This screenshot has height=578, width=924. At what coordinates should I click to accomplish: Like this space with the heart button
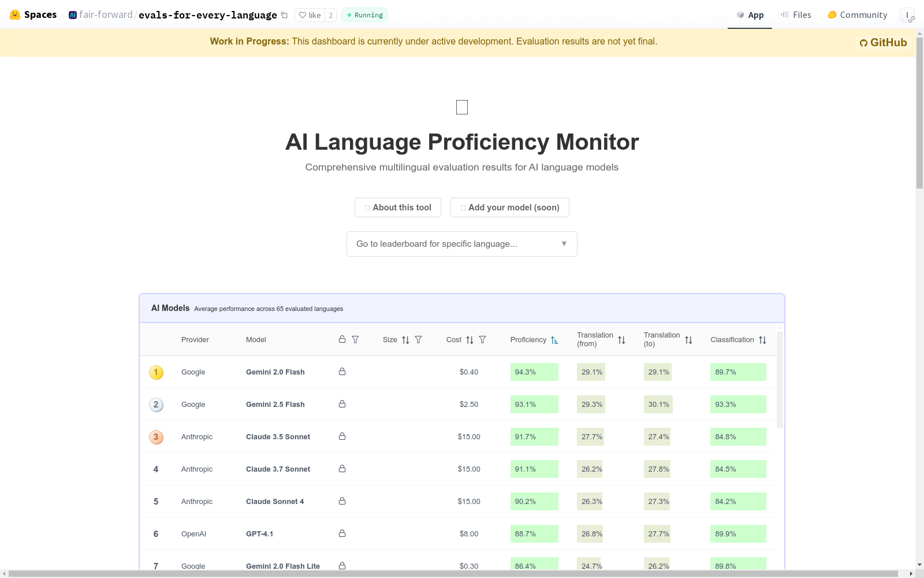[310, 15]
